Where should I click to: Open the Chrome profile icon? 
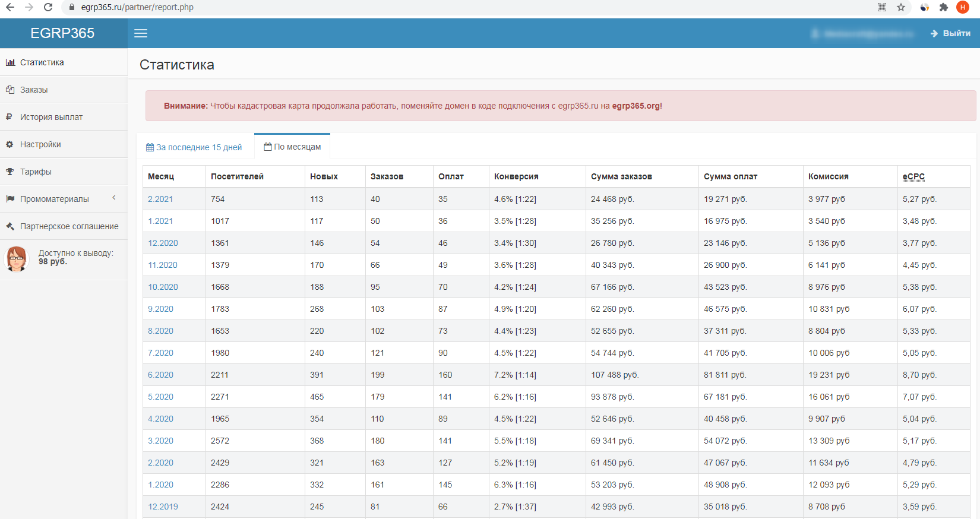pyautogui.click(x=963, y=7)
